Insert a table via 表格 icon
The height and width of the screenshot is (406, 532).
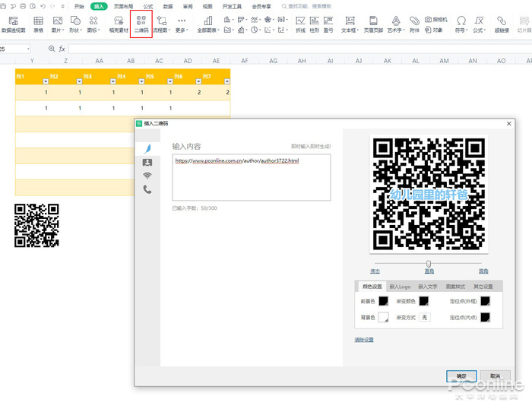tap(38, 24)
